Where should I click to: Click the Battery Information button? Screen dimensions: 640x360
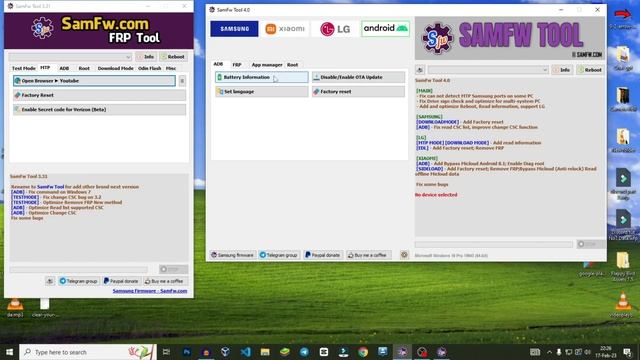point(262,77)
